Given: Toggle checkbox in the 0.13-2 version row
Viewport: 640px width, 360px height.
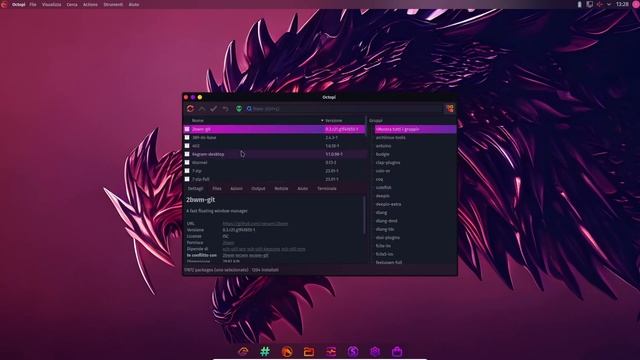Looking at the screenshot, I should pos(187,162).
